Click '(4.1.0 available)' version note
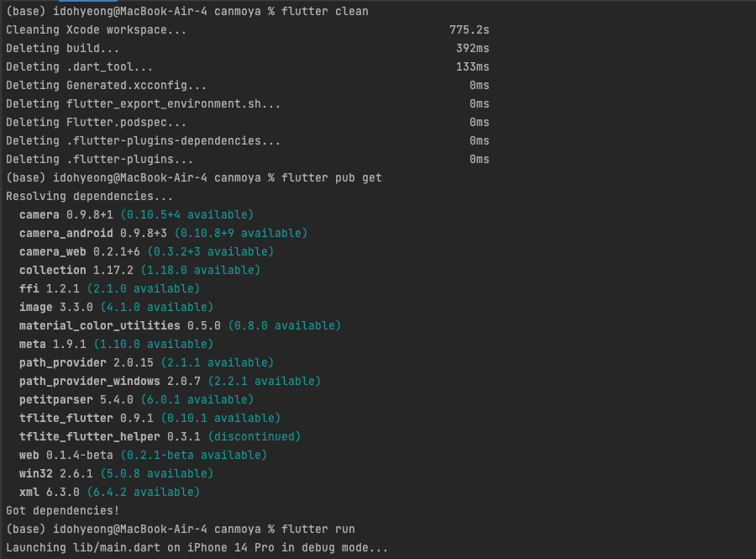The image size is (756, 559). point(157,307)
